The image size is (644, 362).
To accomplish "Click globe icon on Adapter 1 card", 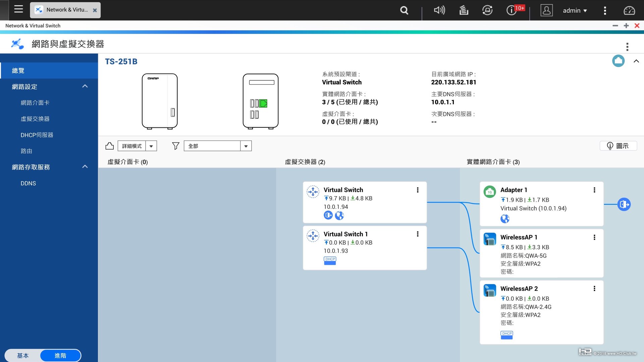I will tap(505, 219).
